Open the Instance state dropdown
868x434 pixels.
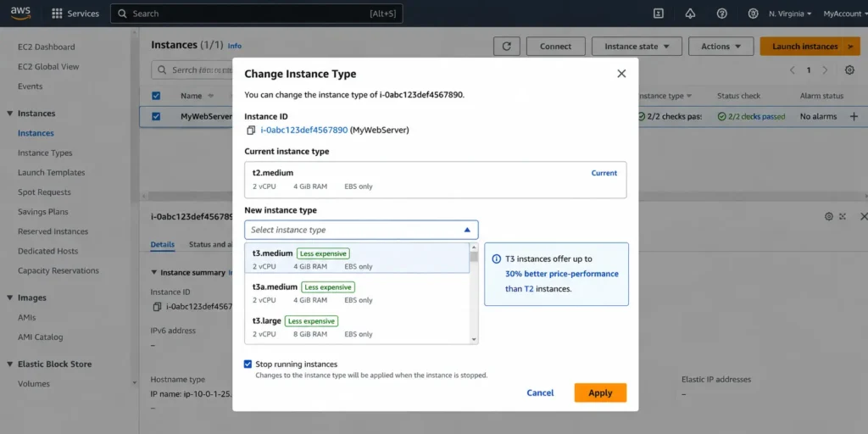coord(637,47)
